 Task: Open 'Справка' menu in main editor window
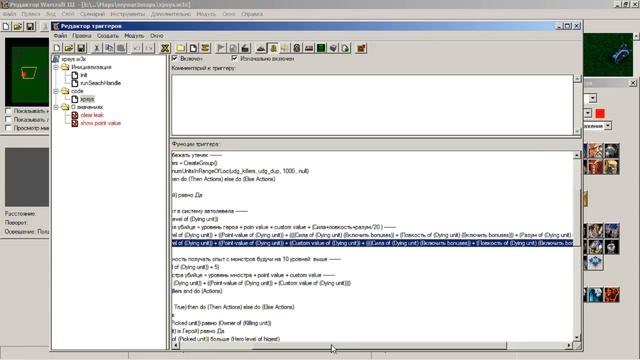click(252, 14)
